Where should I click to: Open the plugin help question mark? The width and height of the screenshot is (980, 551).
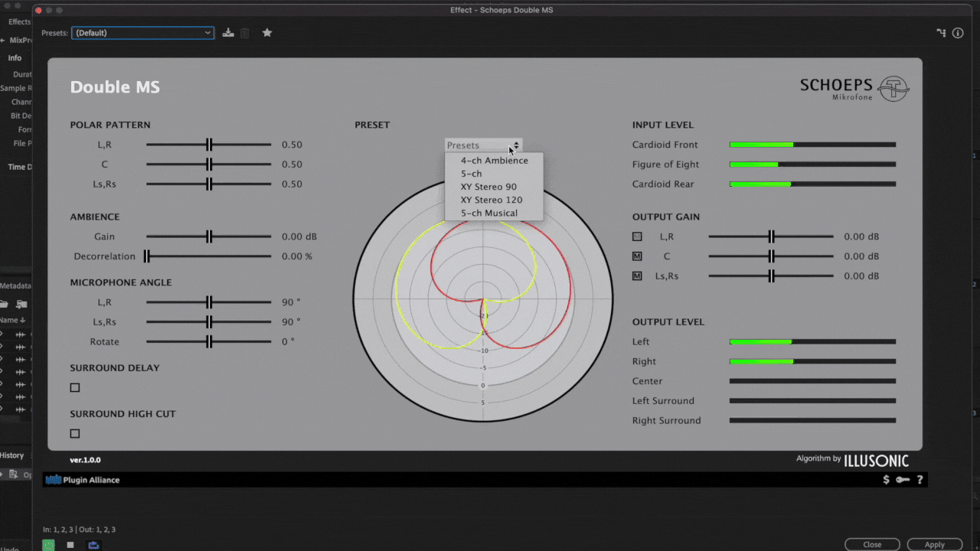point(920,480)
